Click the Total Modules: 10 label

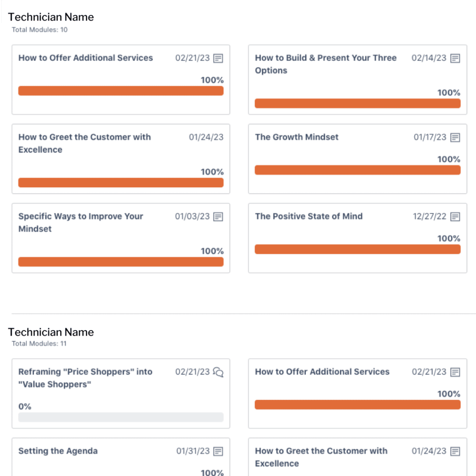click(x=40, y=30)
